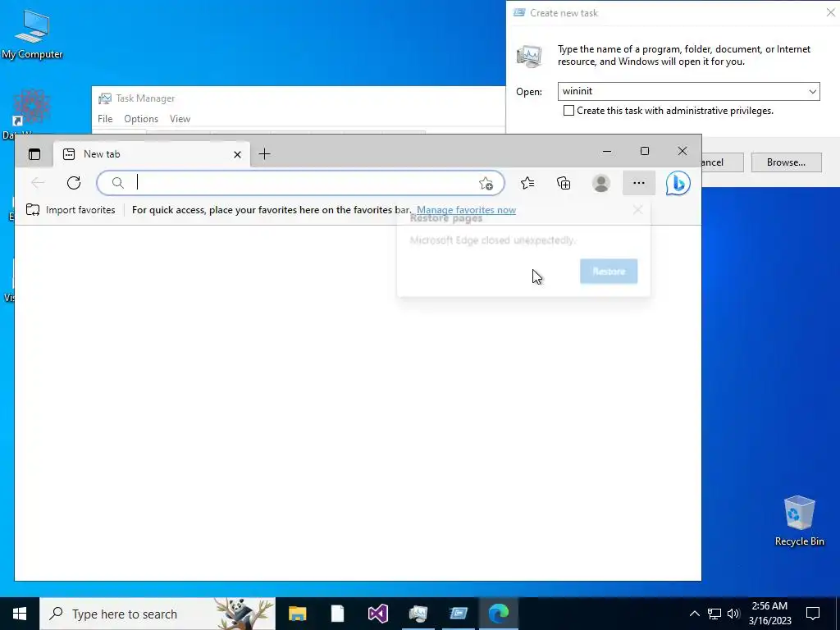Click Microsoft Edge taskbar icon
This screenshot has height=630, width=840.
499,614
